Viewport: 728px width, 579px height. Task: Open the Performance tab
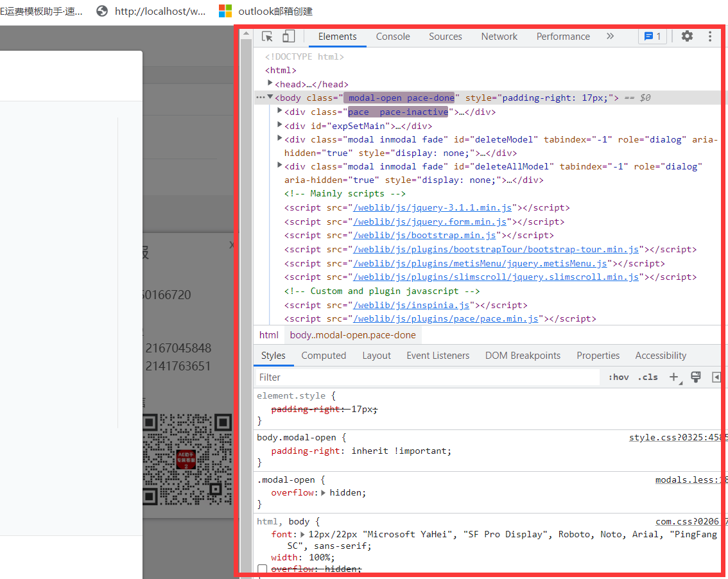563,37
